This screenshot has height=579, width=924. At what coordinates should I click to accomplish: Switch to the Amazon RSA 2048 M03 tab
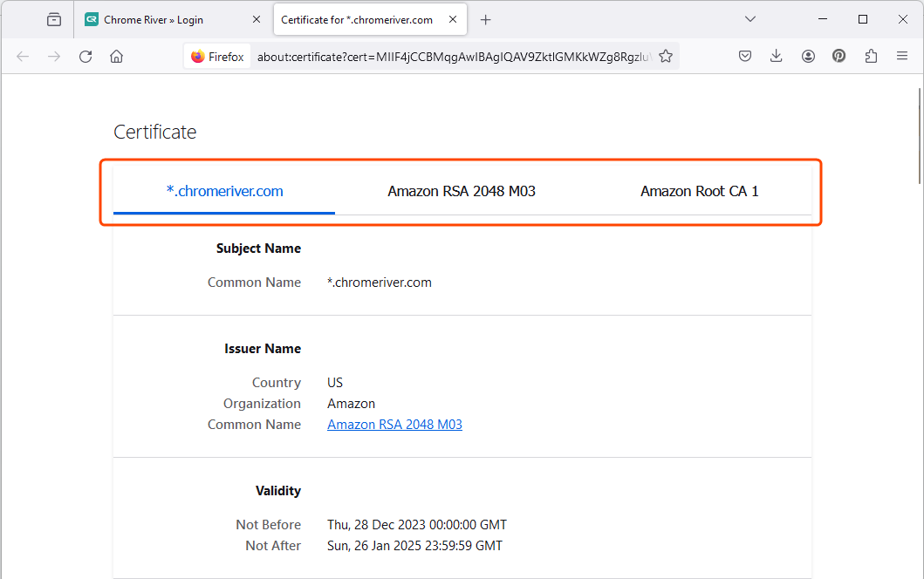pyautogui.click(x=462, y=192)
